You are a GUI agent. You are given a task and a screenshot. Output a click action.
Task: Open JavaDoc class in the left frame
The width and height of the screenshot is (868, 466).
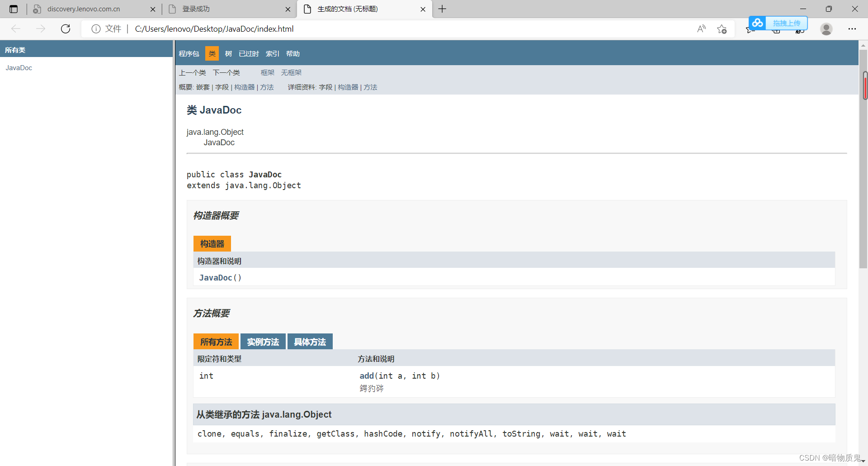pos(19,68)
